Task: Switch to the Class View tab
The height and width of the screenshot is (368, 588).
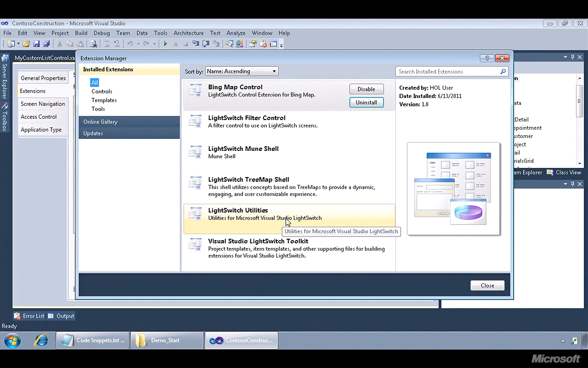Action: pos(564,172)
